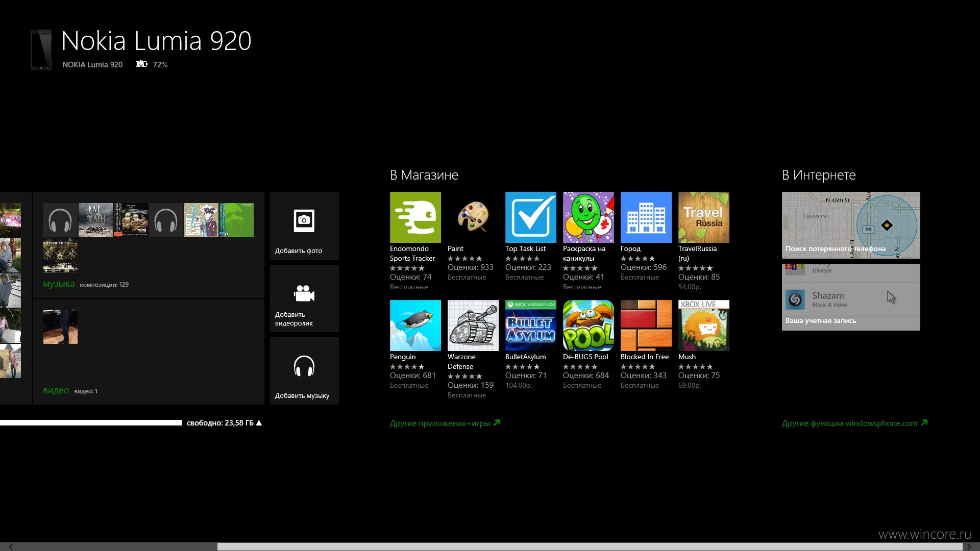Open the Top Task List checkmark icon
Screen dimensions: 980x551
(530, 217)
